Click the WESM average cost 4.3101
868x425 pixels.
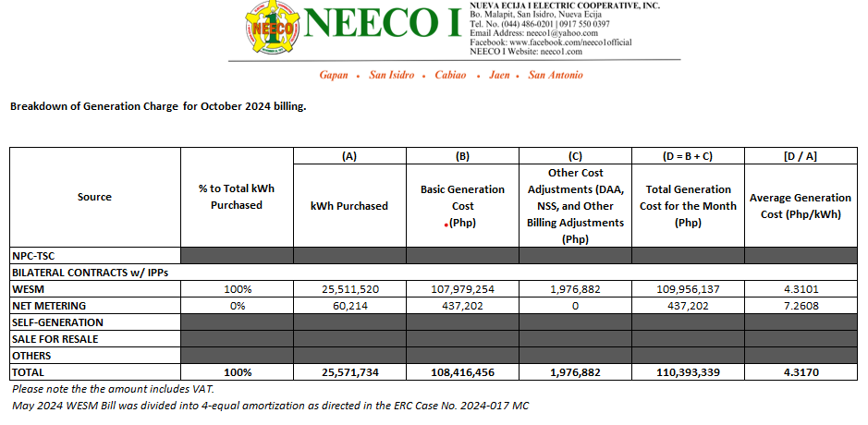[800, 289]
